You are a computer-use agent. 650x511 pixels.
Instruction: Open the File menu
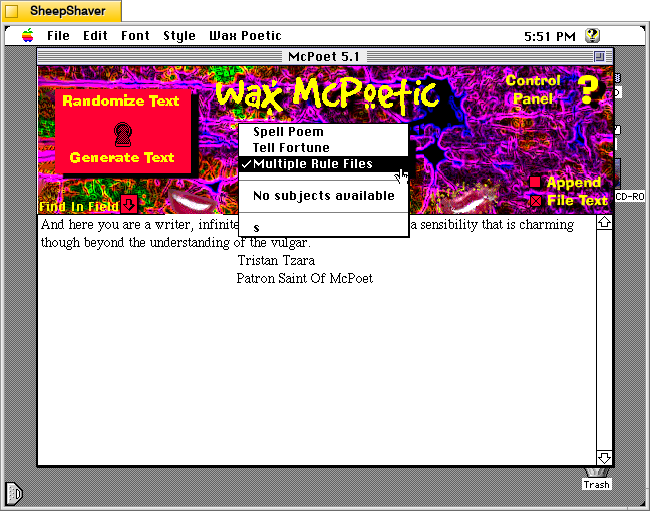tap(58, 36)
